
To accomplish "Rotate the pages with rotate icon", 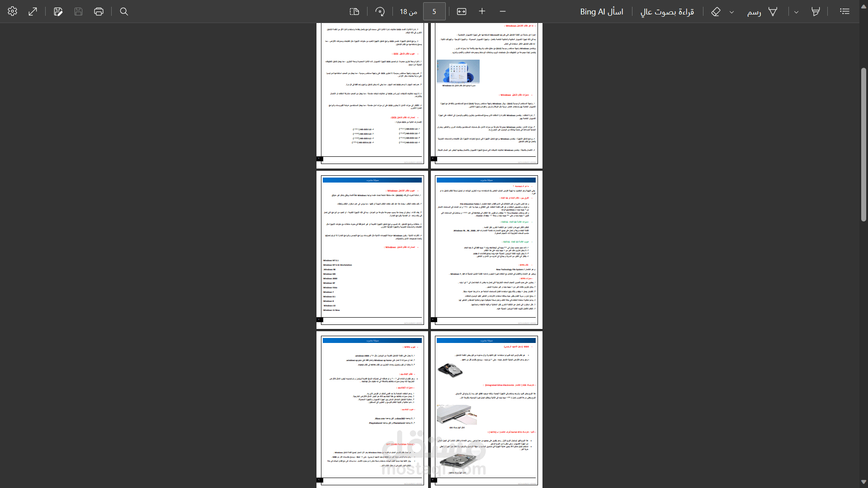I will click(380, 11).
